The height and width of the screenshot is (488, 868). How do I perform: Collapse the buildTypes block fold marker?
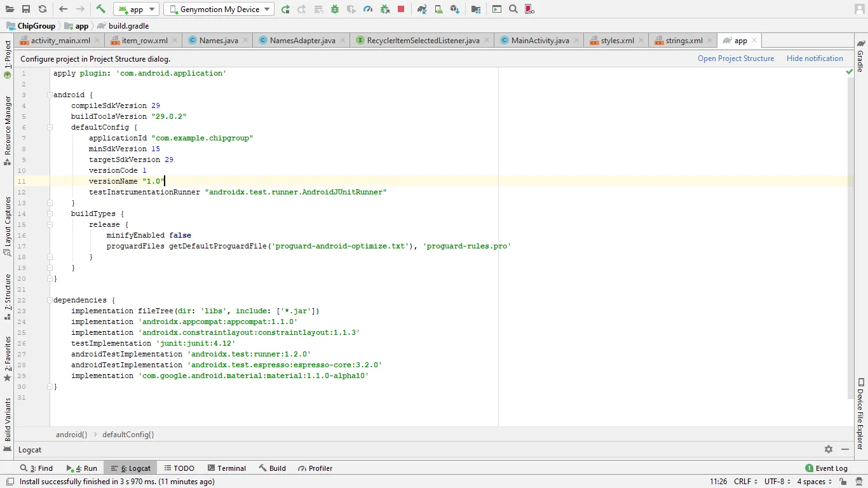pyautogui.click(x=50, y=213)
